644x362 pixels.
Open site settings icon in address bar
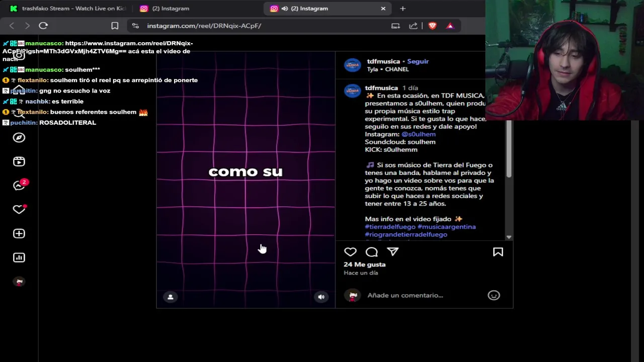coord(135,26)
